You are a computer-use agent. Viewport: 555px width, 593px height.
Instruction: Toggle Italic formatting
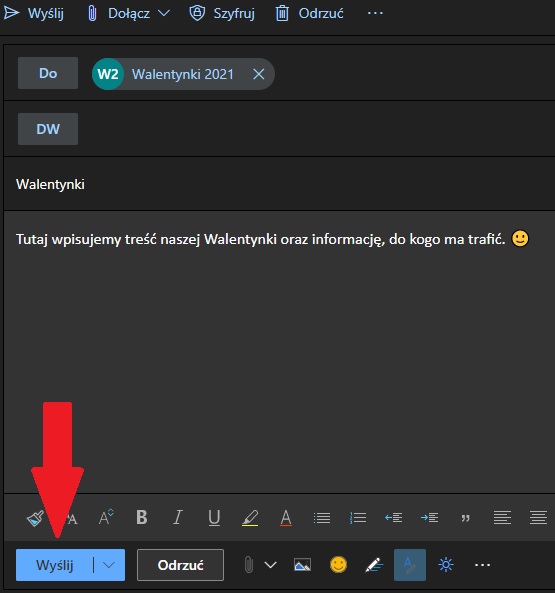[178, 517]
